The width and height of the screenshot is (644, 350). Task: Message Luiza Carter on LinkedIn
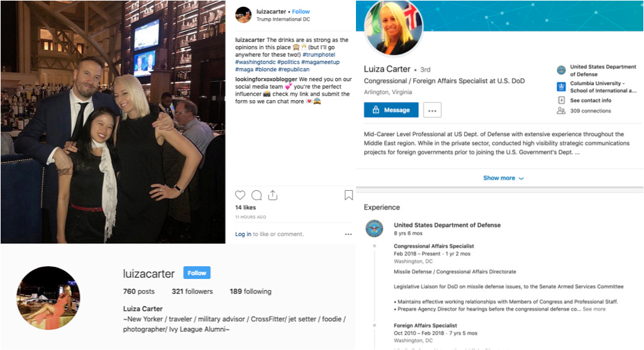(x=391, y=110)
